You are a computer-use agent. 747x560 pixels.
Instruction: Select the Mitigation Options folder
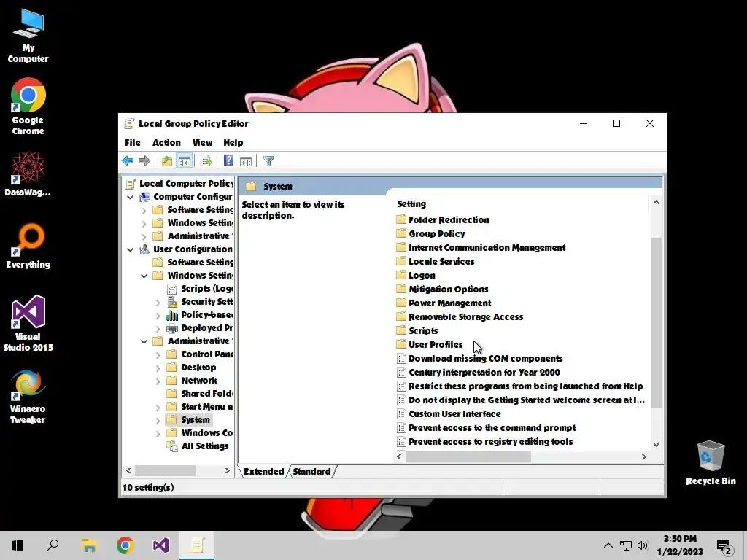[449, 289]
